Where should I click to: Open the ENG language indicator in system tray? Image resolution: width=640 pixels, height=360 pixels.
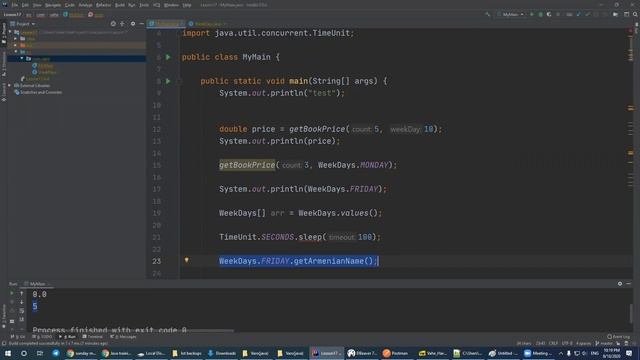(594, 353)
